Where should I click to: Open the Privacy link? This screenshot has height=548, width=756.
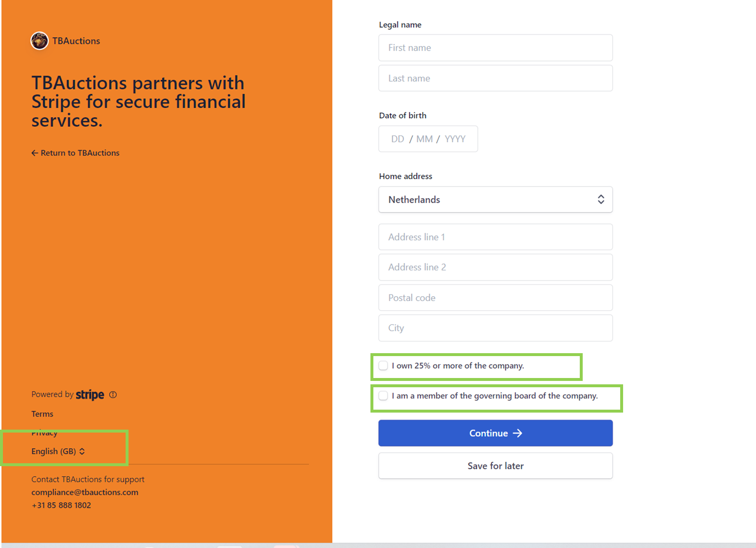tap(44, 433)
